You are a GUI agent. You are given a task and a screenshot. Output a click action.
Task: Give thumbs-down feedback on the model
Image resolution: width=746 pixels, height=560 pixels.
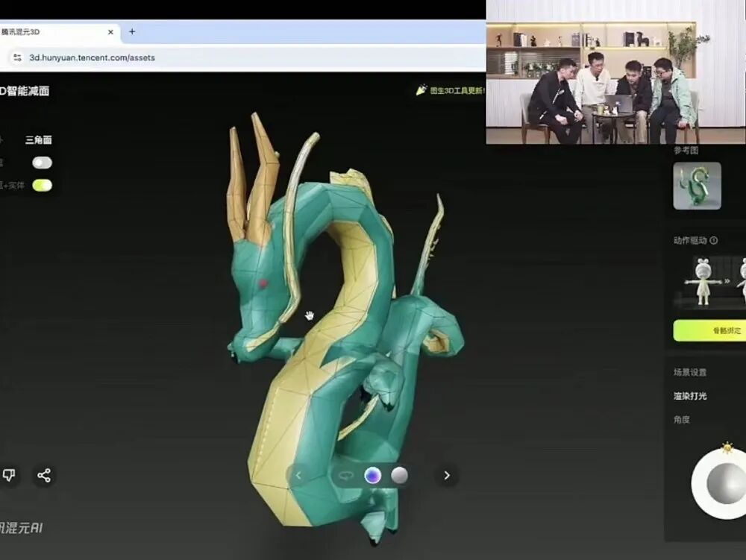pyautogui.click(x=9, y=475)
